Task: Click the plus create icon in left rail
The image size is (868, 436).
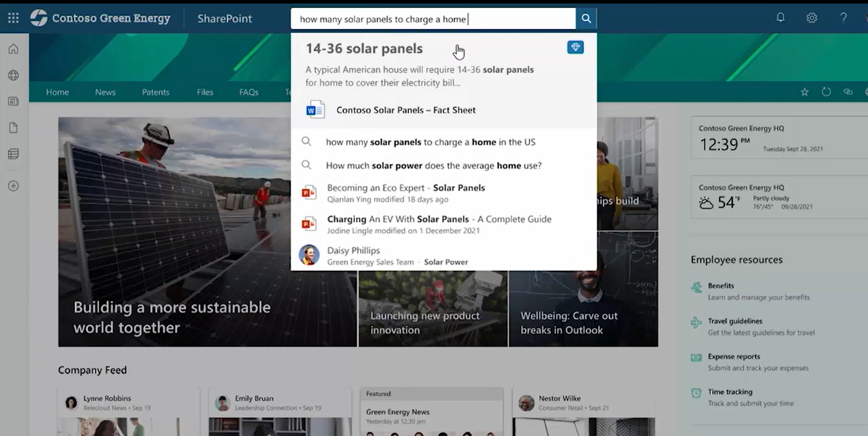Action: 13,186
